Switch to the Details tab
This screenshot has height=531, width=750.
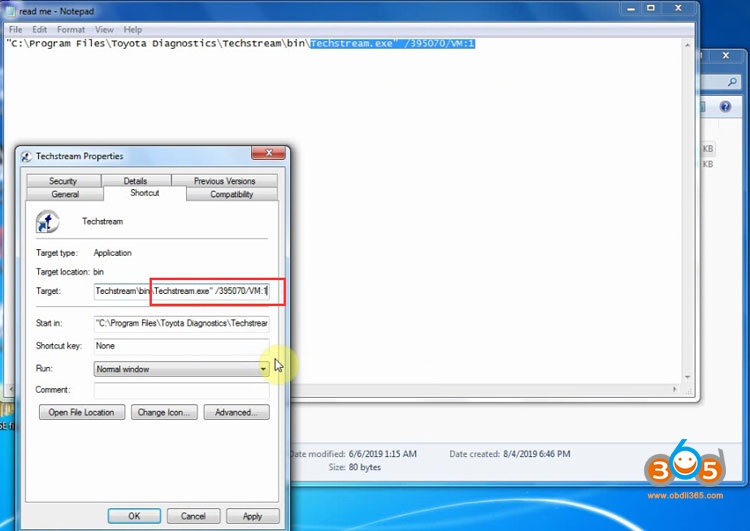tap(135, 181)
